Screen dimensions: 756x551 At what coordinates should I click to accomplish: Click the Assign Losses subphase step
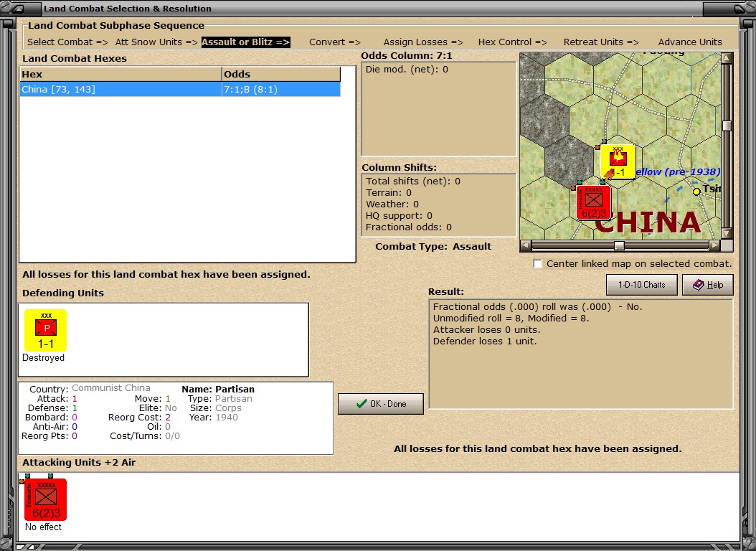pos(423,42)
